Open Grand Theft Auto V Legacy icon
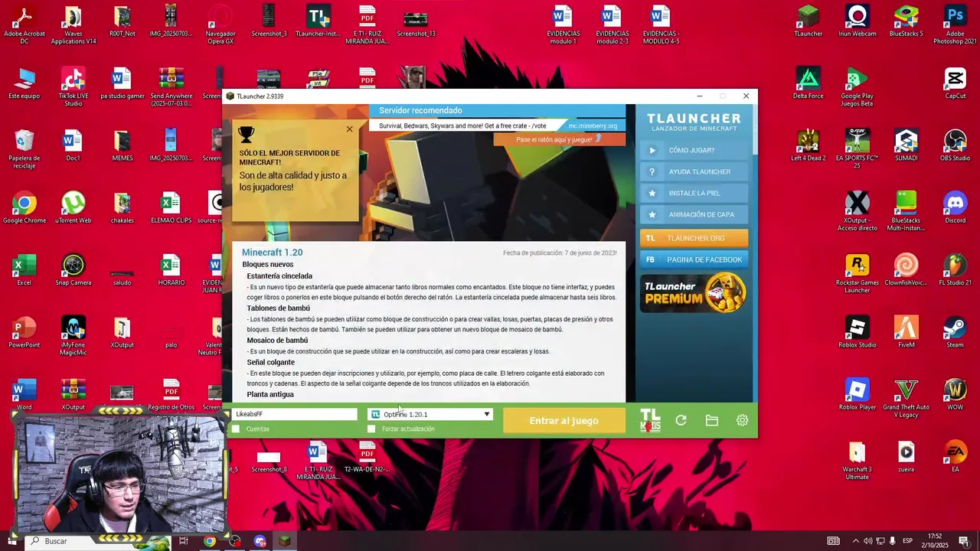 point(906,398)
